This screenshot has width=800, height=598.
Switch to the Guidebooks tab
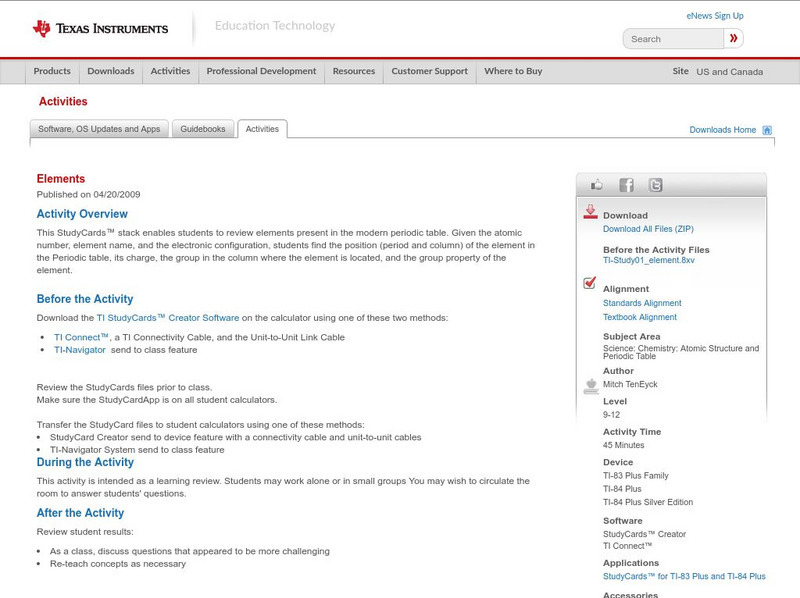click(x=203, y=128)
